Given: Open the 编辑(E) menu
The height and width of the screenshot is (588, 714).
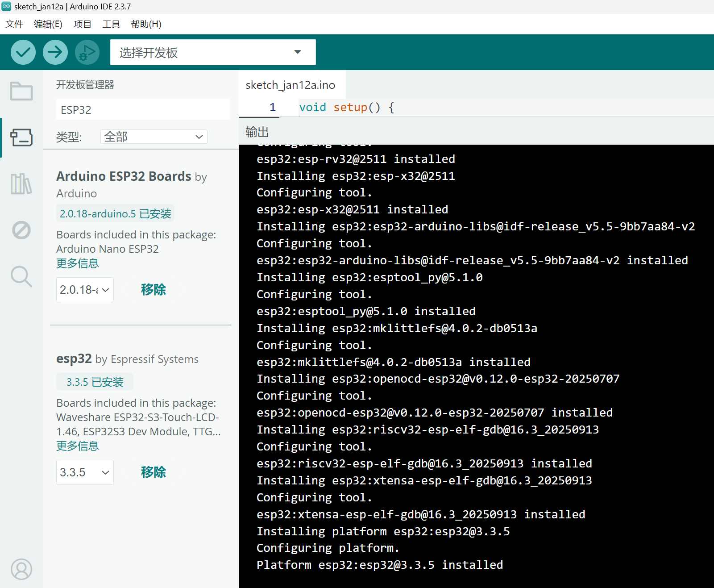Looking at the screenshot, I should (48, 24).
